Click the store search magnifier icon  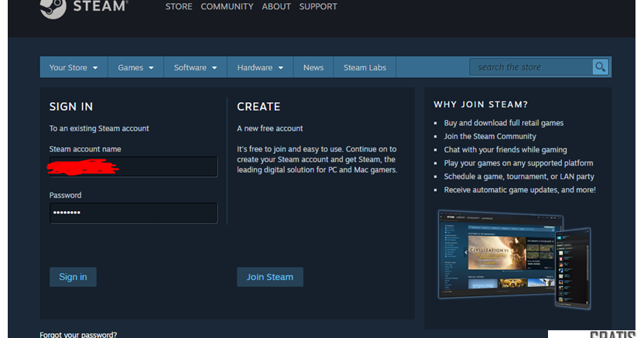click(x=600, y=67)
